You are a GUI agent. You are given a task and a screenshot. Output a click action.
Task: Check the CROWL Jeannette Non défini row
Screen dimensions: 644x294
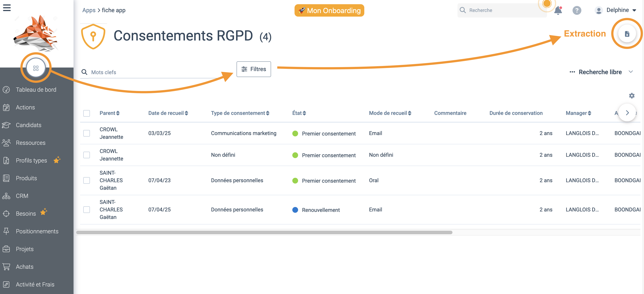(87, 155)
